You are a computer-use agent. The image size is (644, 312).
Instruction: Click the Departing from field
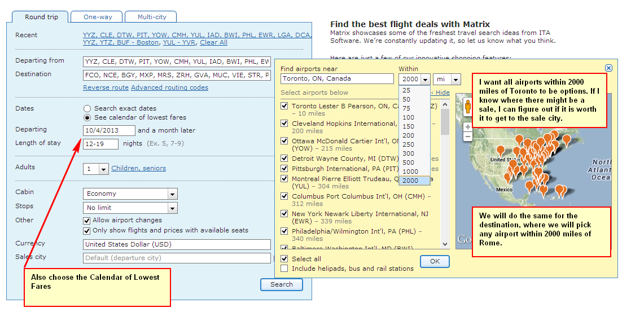tap(177, 61)
